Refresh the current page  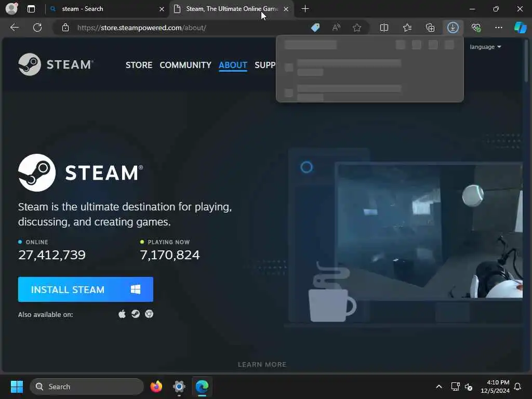(37, 28)
